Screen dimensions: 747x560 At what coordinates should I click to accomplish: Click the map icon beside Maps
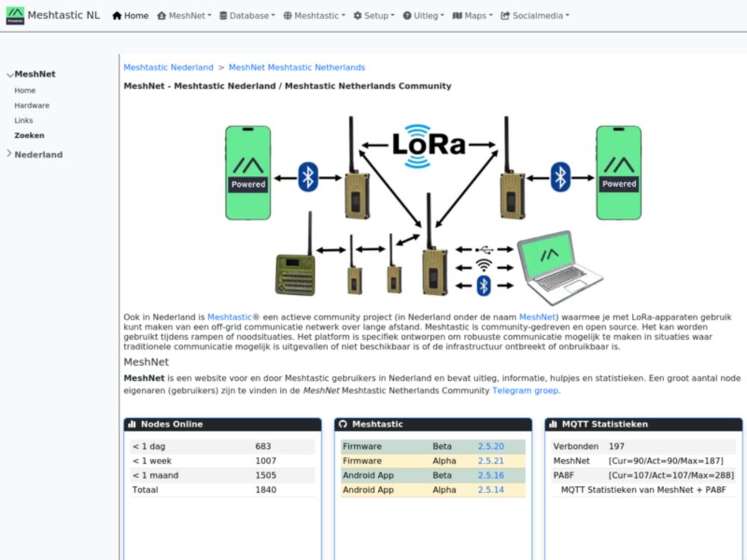[x=457, y=16]
